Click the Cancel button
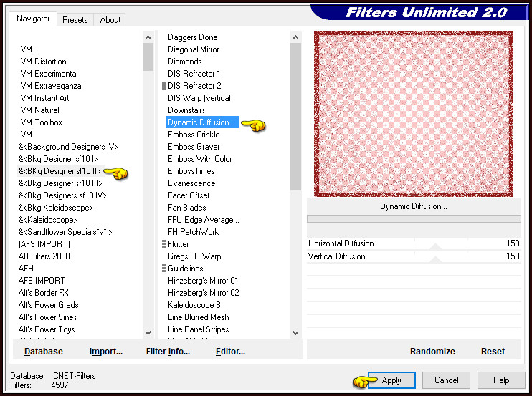Image resolution: width=532 pixels, height=396 pixels. point(446,380)
